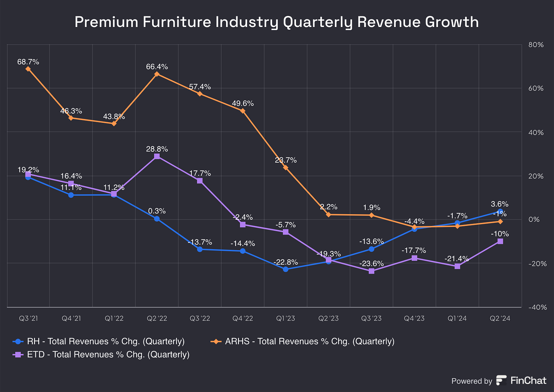Click the blue RH legend marker icon

pos(18,341)
